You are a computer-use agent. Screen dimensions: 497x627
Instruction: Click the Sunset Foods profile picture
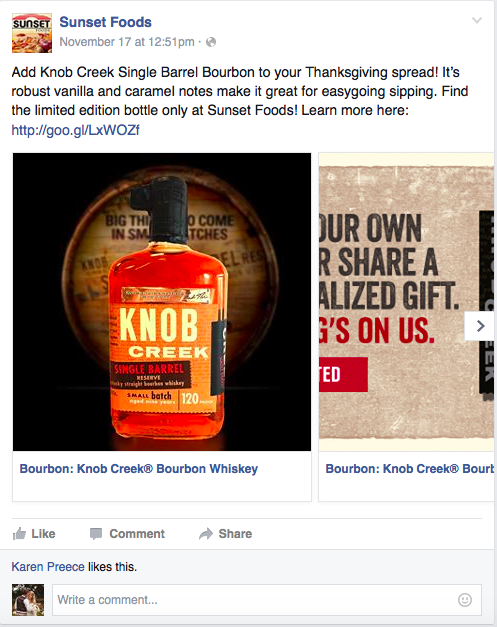(32, 33)
